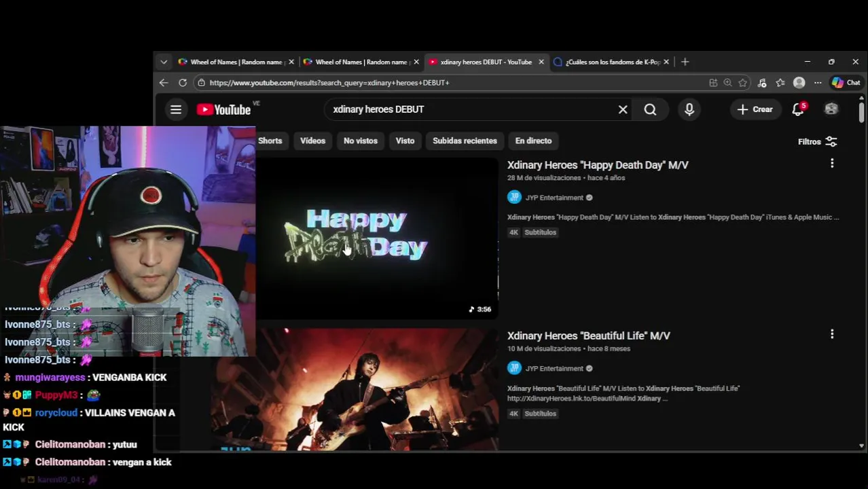Open more options for the Happy Death Day video

pyautogui.click(x=832, y=164)
